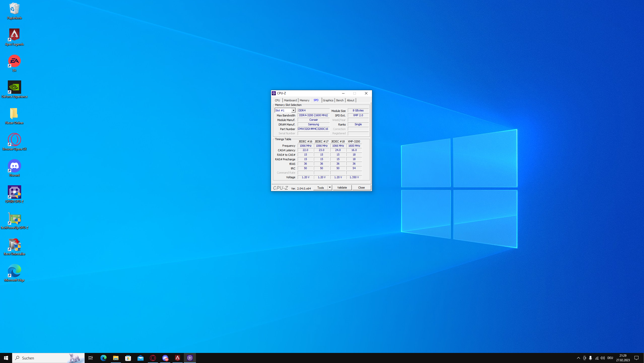
Task: Click the CPU-Z taskbar icon
Action: 190,358
